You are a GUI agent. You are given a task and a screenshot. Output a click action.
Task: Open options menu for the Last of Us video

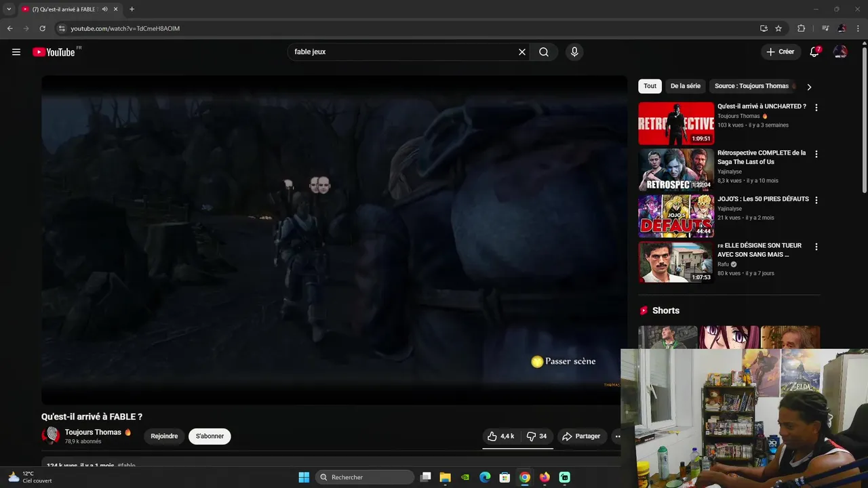point(816,154)
